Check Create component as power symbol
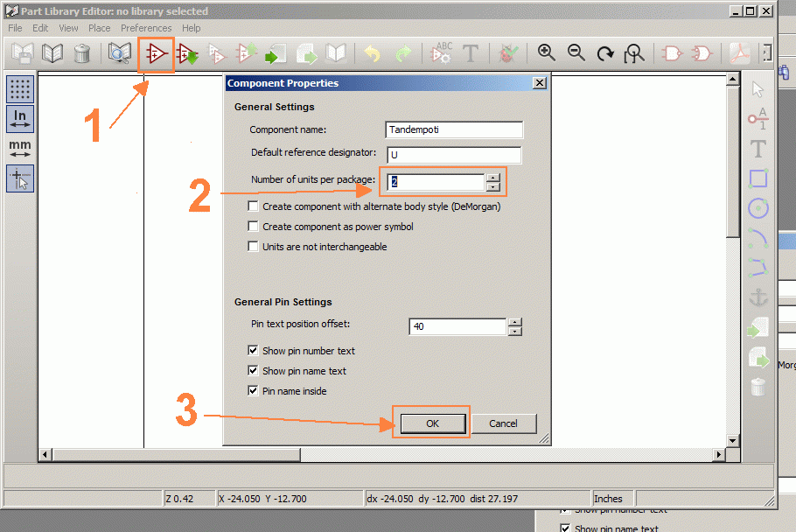Viewport: 796px width, 532px height. 254,227
